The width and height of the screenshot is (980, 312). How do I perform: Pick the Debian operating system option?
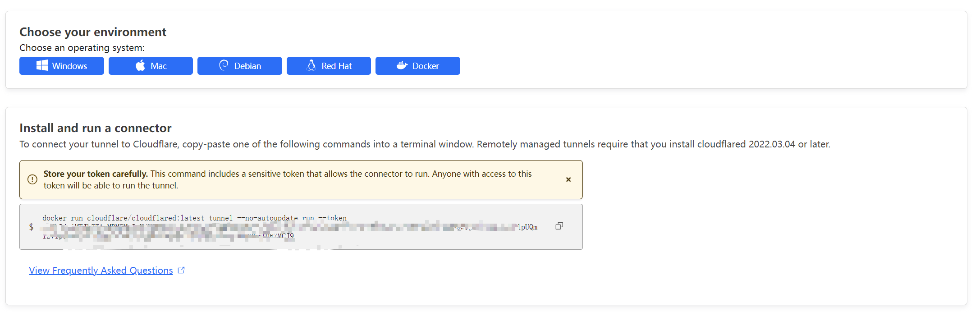[240, 66]
